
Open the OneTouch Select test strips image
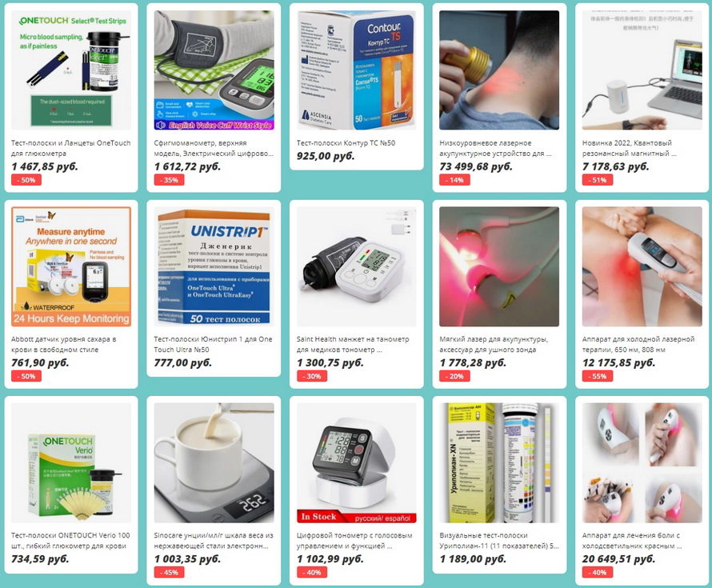coord(71,70)
